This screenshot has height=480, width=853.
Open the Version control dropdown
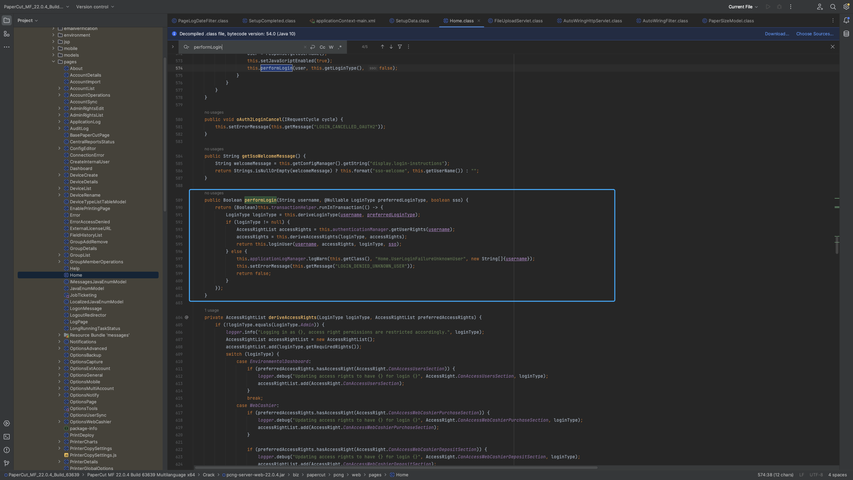(x=95, y=7)
